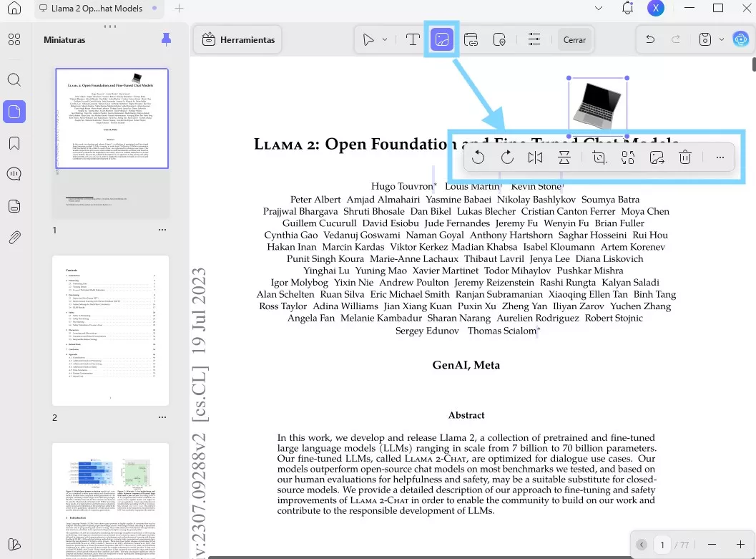
Task: Select the page 2 thumbnail
Action: (110, 331)
